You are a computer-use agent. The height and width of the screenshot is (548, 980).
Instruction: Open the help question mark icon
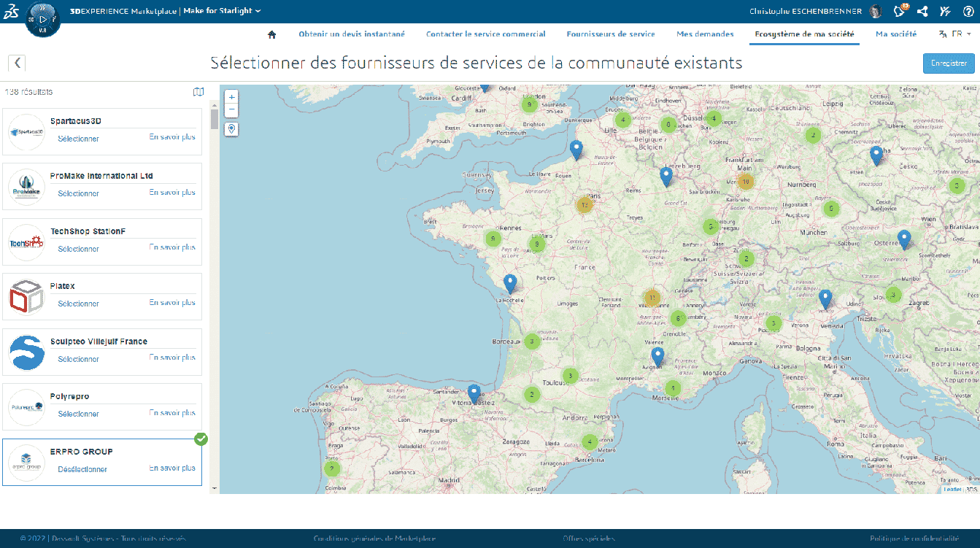pos(968,11)
